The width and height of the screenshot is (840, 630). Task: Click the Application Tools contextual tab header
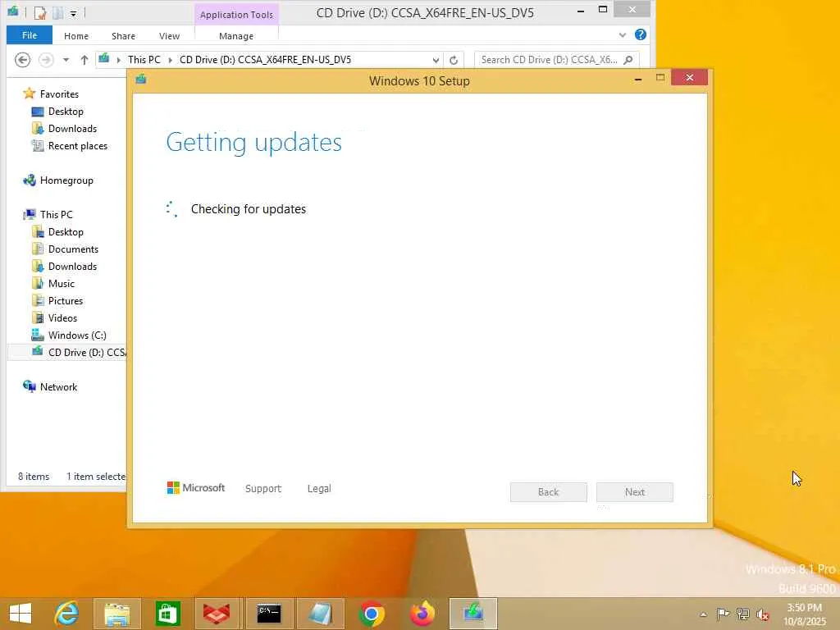[236, 15]
